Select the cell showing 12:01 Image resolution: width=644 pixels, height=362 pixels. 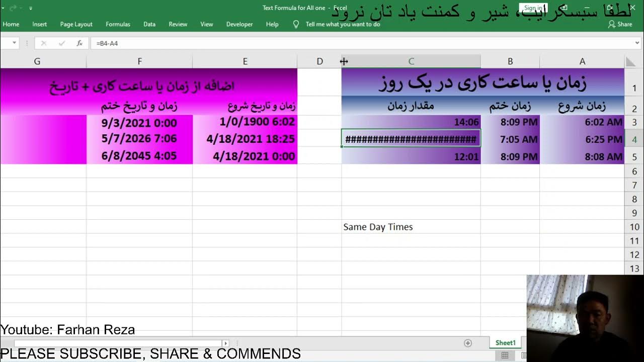[x=411, y=156]
